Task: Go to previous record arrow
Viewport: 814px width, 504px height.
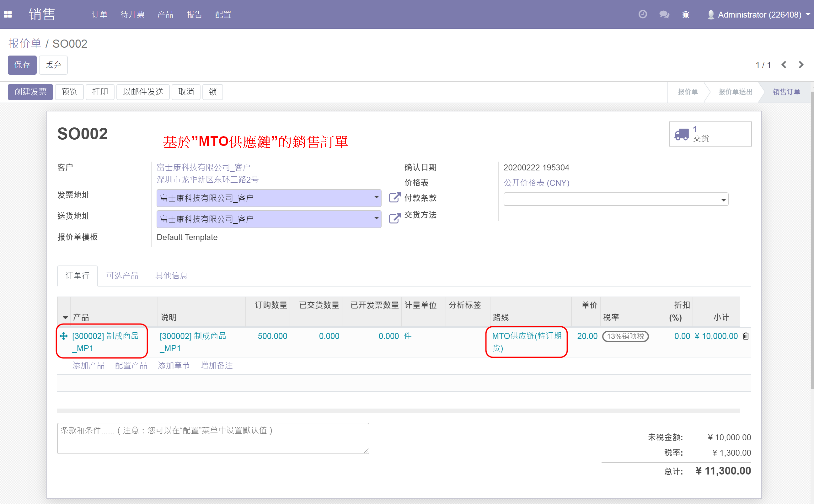Action: click(784, 65)
